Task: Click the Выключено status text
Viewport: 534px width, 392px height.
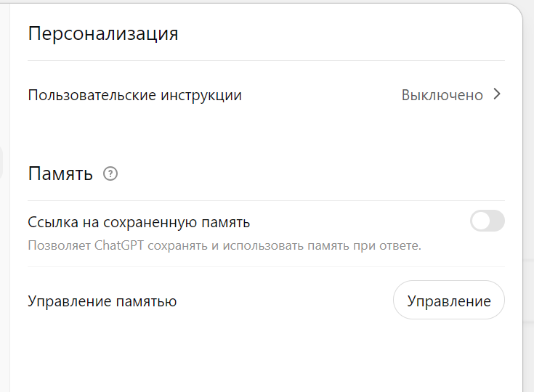Action: [442, 95]
